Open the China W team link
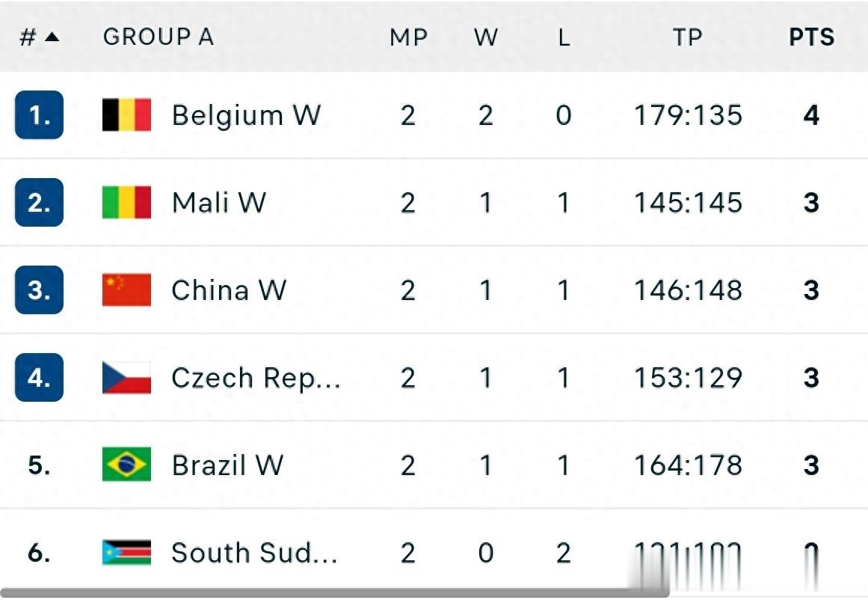 [x=228, y=290]
